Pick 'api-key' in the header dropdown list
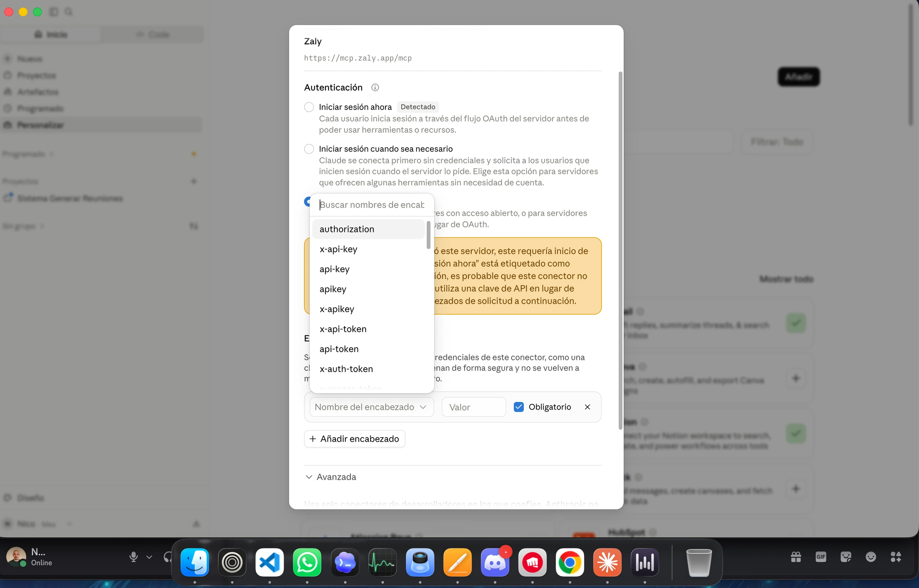Image resolution: width=919 pixels, height=588 pixels. click(x=368, y=269)
